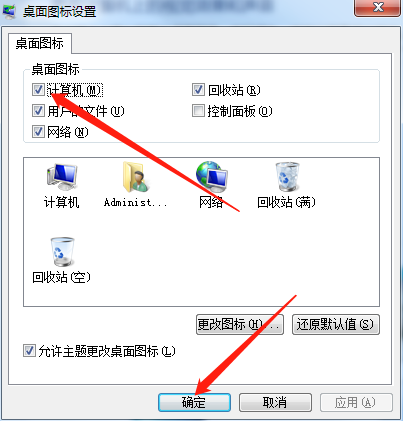This screenshot has height=421, width=403.
Task: Select the Administrator user folder icon
Action: [135, 176]
